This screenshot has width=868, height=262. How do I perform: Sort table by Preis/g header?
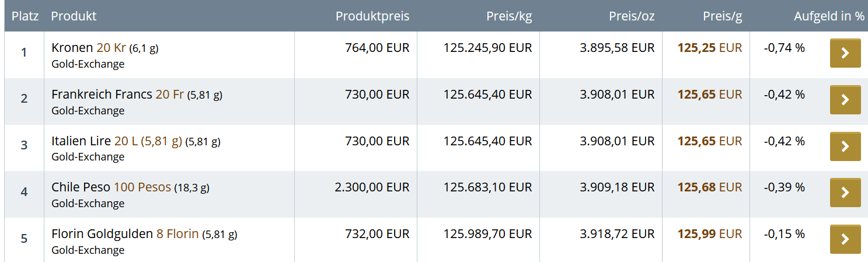(722, 16)
